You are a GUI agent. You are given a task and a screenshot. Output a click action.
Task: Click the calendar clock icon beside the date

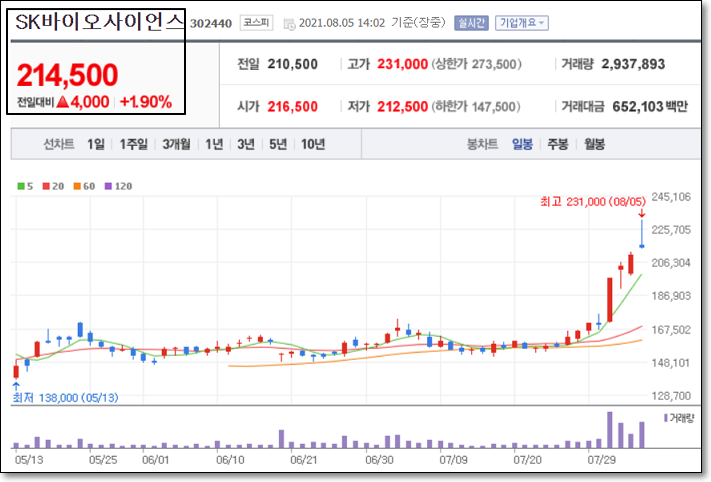point(289,24)
